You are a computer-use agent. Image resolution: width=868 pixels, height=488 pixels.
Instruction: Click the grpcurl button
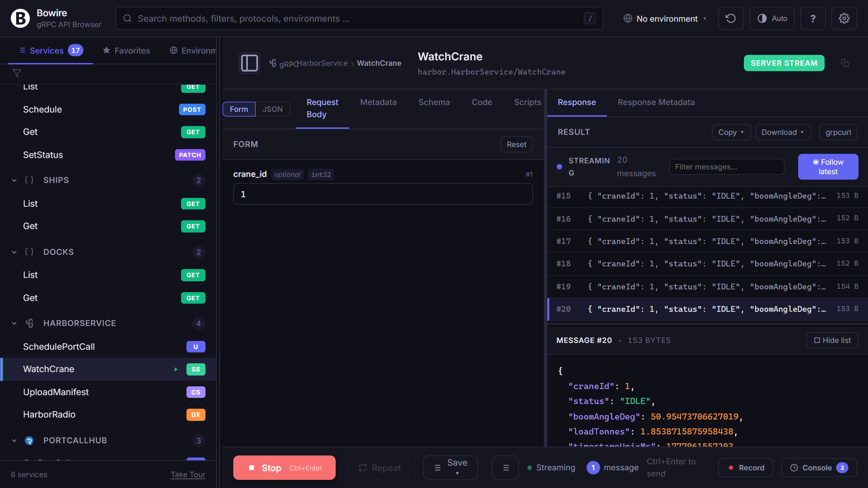(x=838, y=132)
